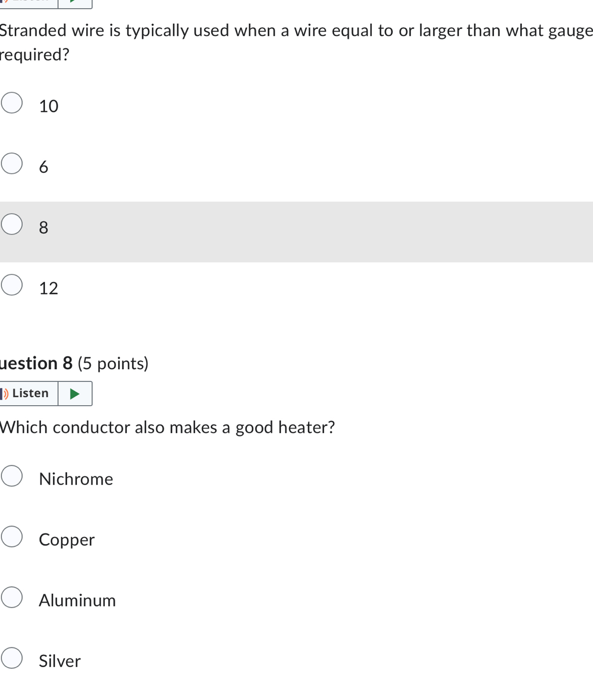Choose the Copper radio button
593x700 pixels.
[12, 537]
